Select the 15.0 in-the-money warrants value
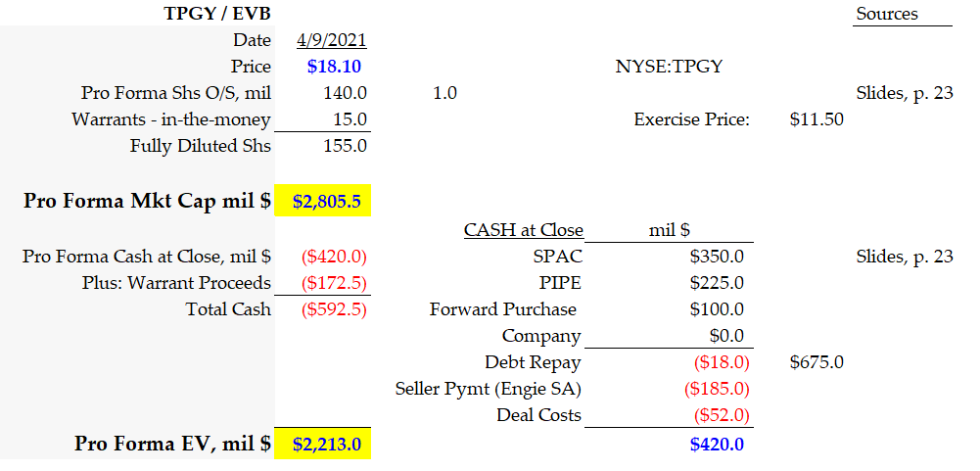Image resolution: width=980 pixels, height=471 pixels. 350,119
